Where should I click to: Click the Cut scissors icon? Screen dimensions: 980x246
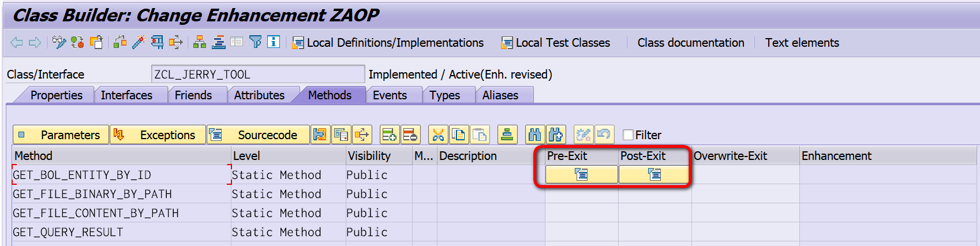tap(438, 135)
